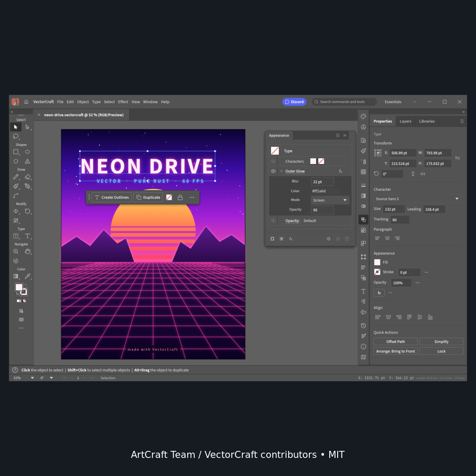
Task: Click the Search commands and tools field
Action: tap(344, 102)
